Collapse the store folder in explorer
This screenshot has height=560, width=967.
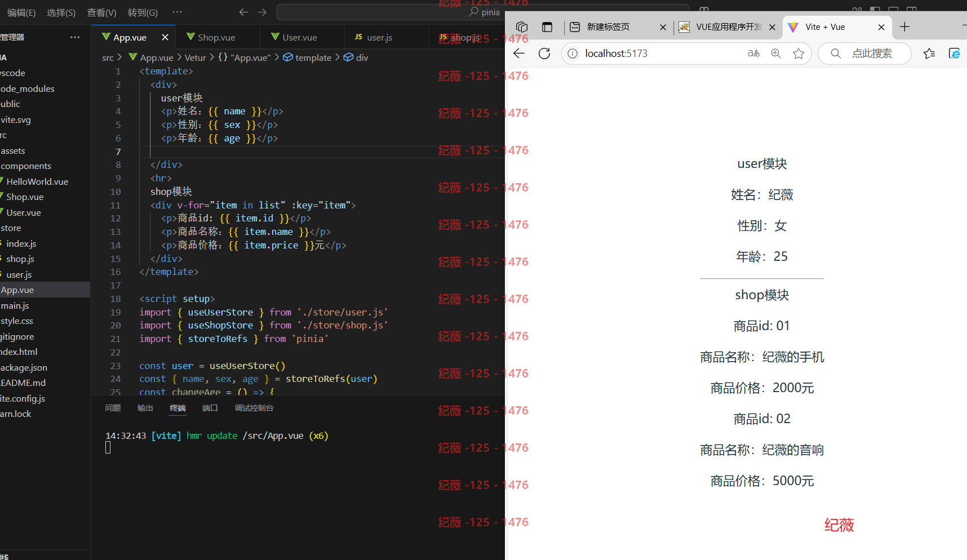tap(11, 228)
